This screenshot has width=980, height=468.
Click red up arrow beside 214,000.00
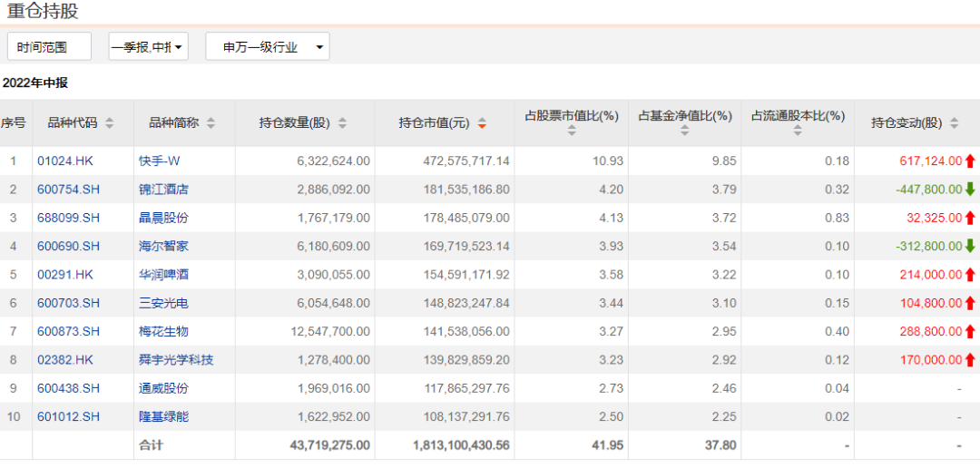[x=970, y=275]
